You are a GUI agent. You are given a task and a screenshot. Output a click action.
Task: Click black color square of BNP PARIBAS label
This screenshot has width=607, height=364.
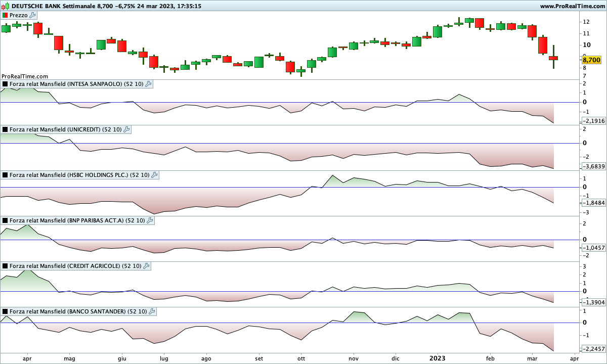pos(6,220)
